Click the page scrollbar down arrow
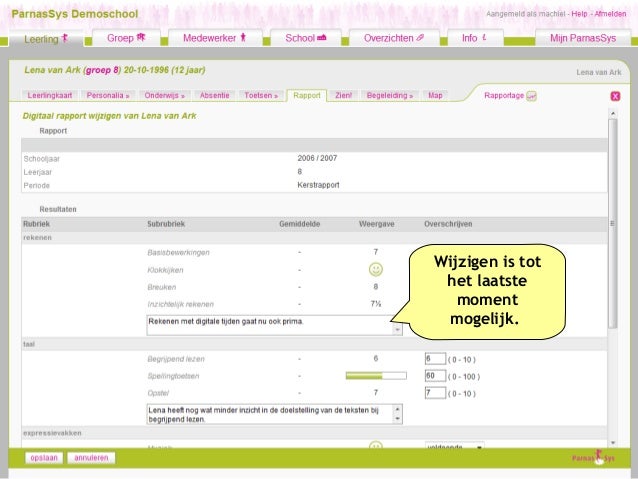Screen dimensions: 638x479 pyautogui.click(x=613, y=443)
